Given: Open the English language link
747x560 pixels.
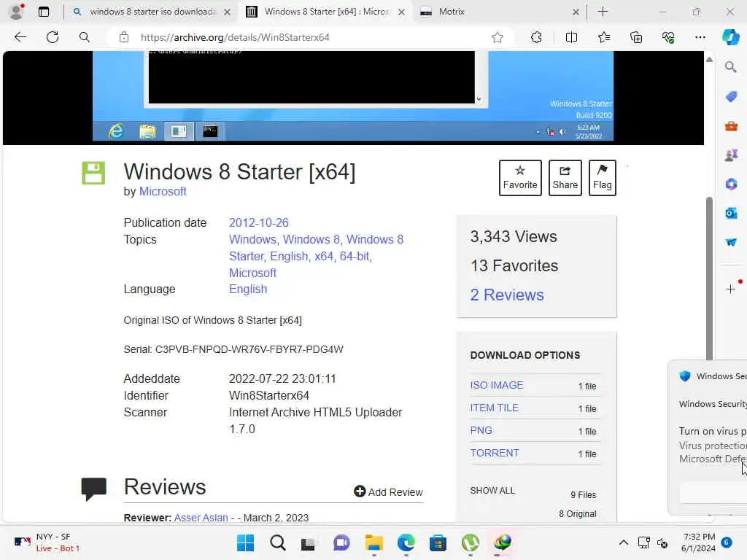Looking at the screenshot, I should [248, 289].
